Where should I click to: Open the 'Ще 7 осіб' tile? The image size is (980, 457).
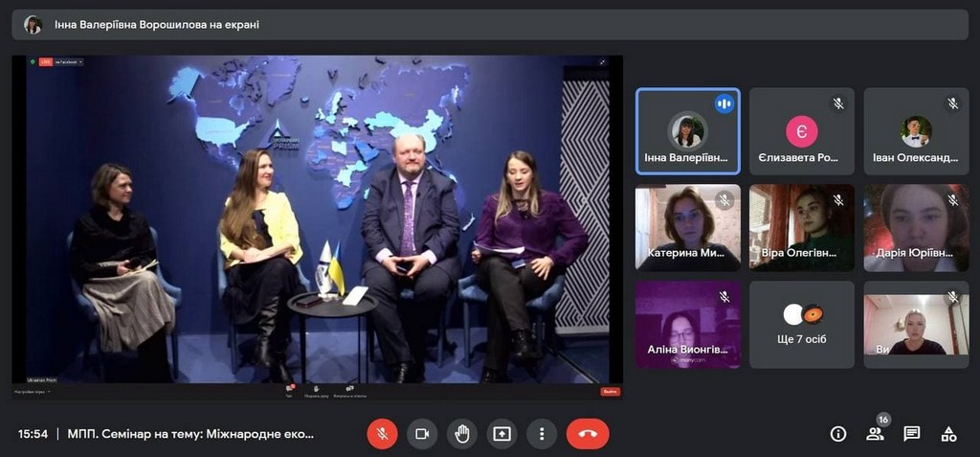(x=801, y=325)
